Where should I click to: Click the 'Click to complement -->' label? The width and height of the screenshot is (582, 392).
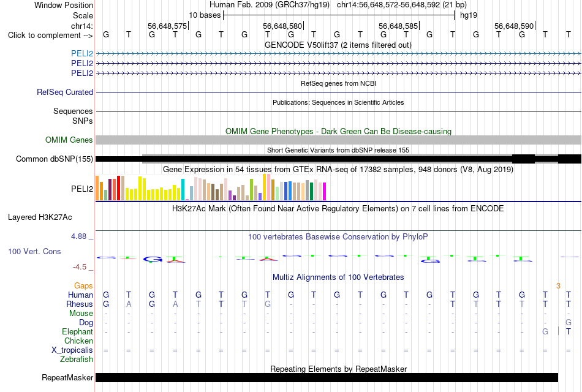tap(50, 36)
